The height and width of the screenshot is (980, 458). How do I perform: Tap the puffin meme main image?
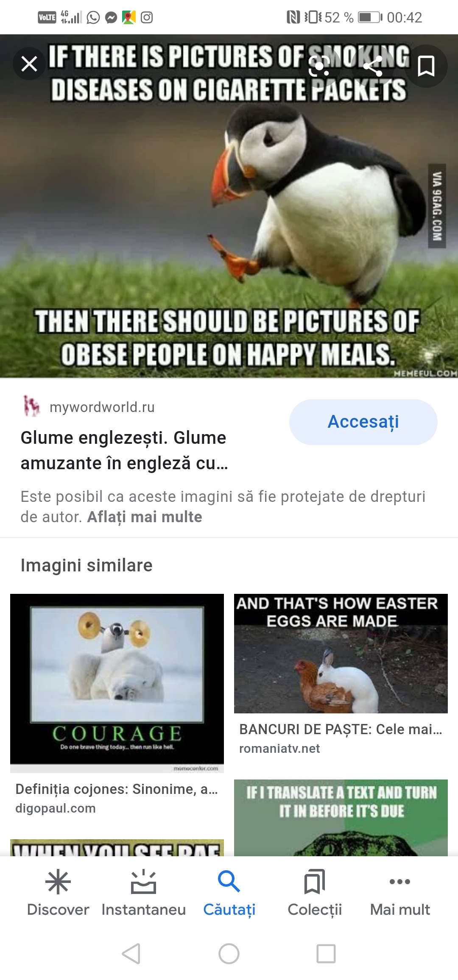click(x=229, y=206)
